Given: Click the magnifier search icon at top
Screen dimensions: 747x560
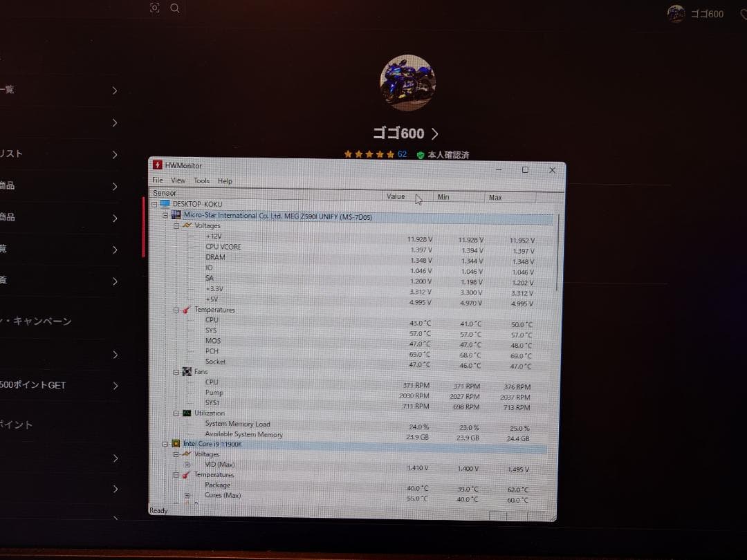Looking at the screenshot, I should pyautogui.click(x=174, y=8).
